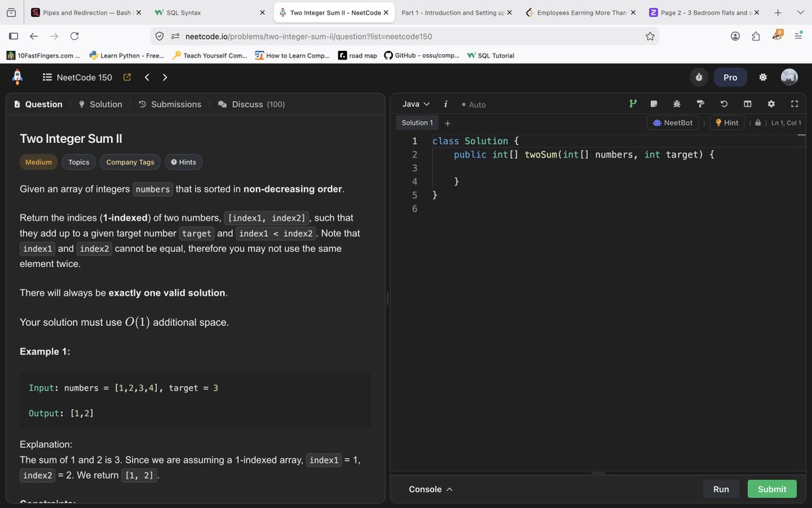Image resolution: width=812 pixels, height=508 pixels.
Task: Submit the solution
Action: pos(772,489)
